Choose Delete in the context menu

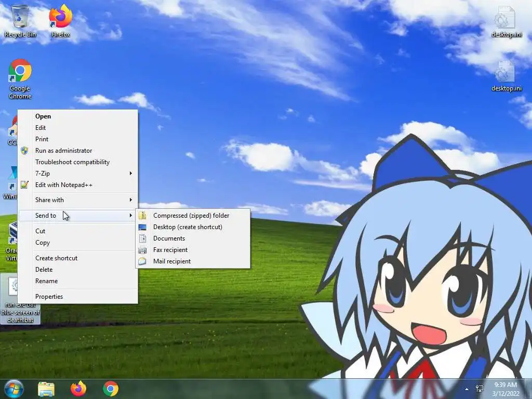pyautogui.click(x=78, y=270)
